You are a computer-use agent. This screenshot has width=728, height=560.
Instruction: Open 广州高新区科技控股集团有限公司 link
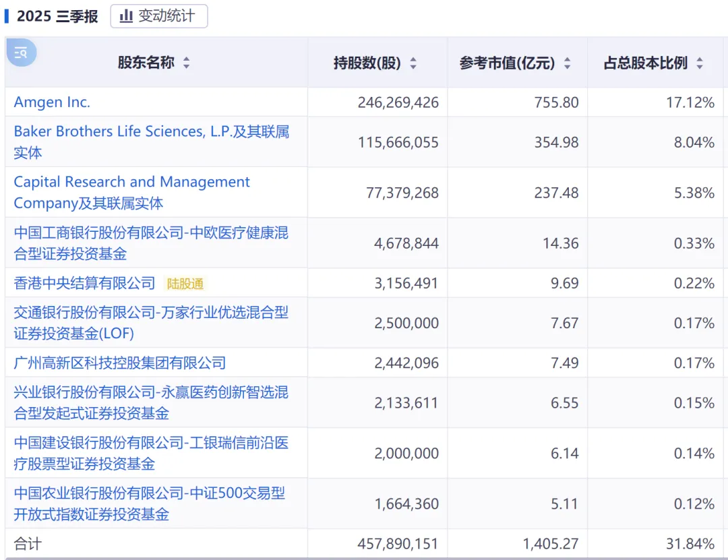pos(119,363)
